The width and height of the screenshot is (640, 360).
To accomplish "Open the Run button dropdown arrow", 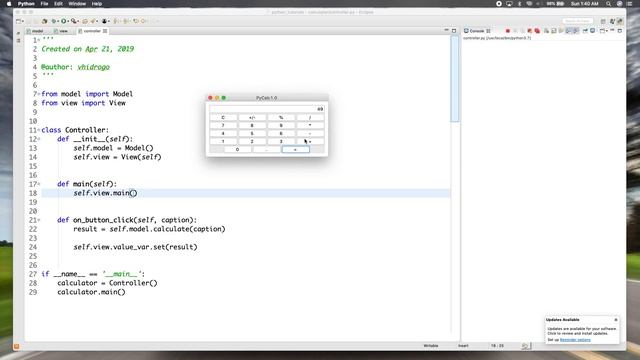I will 69,21.
